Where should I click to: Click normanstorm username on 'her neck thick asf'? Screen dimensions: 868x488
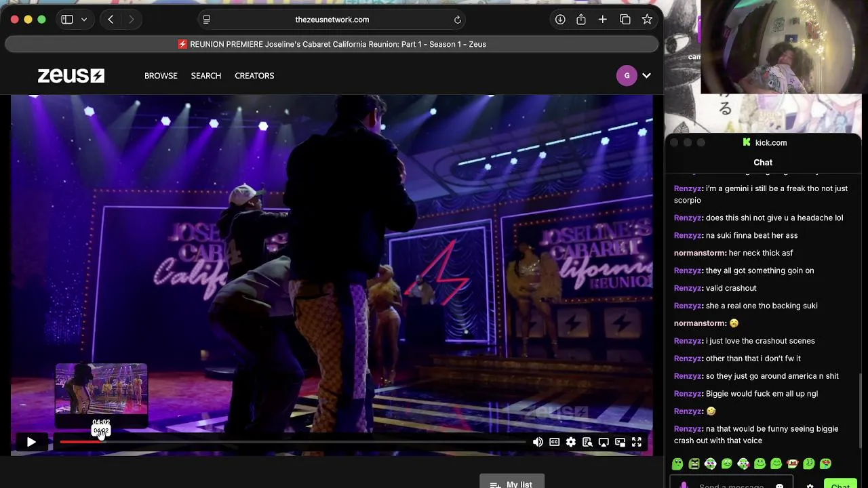pyautogui.click(x=700, y=253)
